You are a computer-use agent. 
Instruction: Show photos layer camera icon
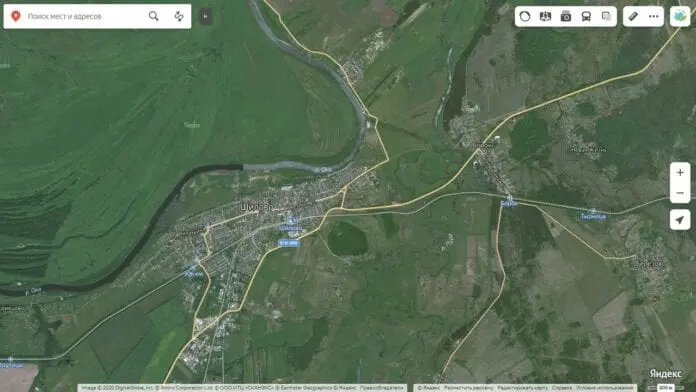pos(566,16)
